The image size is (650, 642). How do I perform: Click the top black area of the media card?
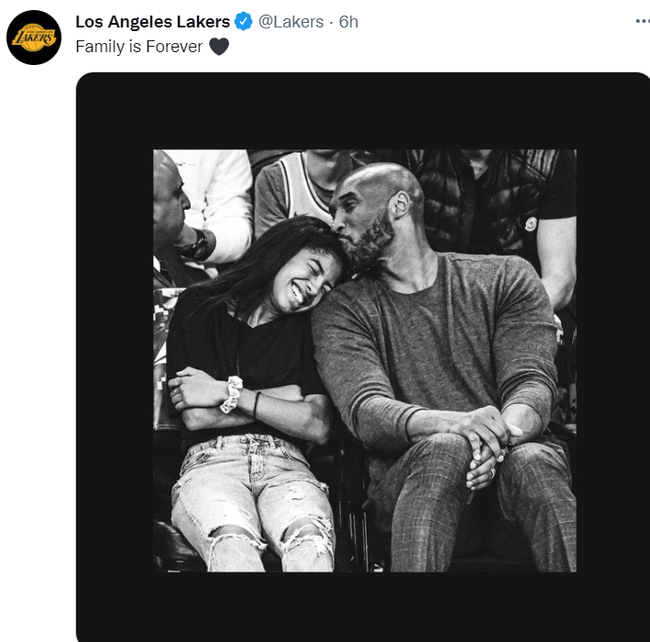pyautogui.click(x=364, y=110)
